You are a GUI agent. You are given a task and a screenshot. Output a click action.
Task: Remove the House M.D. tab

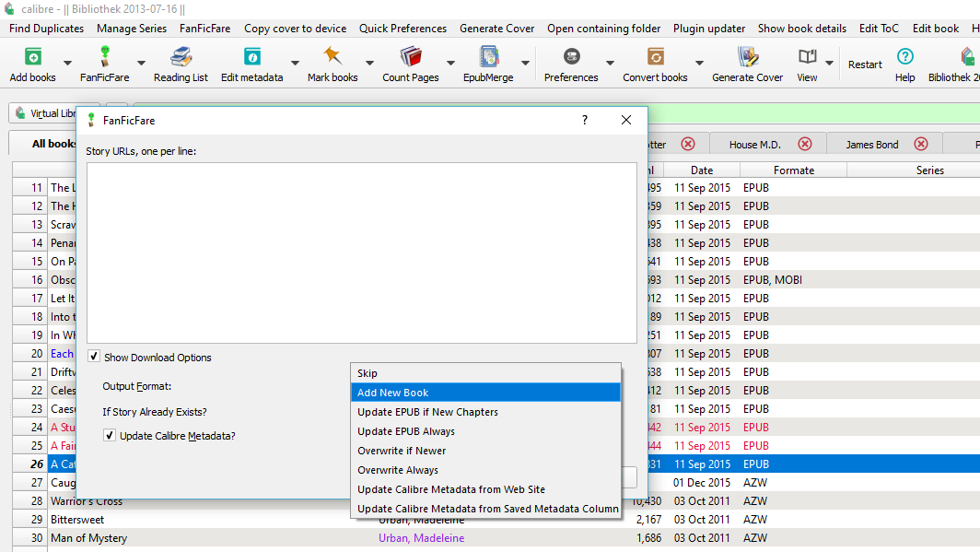805,145
